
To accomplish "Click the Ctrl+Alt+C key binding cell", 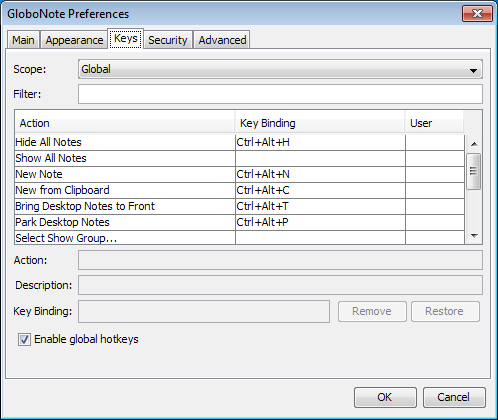I will pos(320,190).
